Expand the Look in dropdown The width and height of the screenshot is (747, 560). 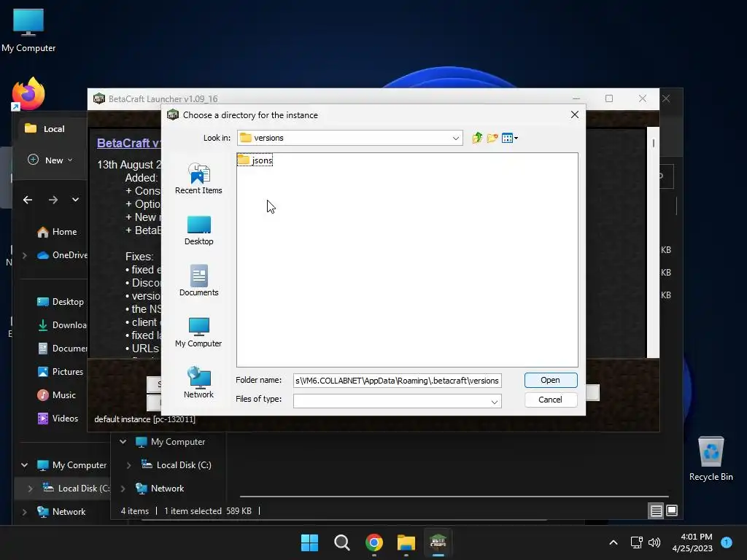click(x=455, y=138)
